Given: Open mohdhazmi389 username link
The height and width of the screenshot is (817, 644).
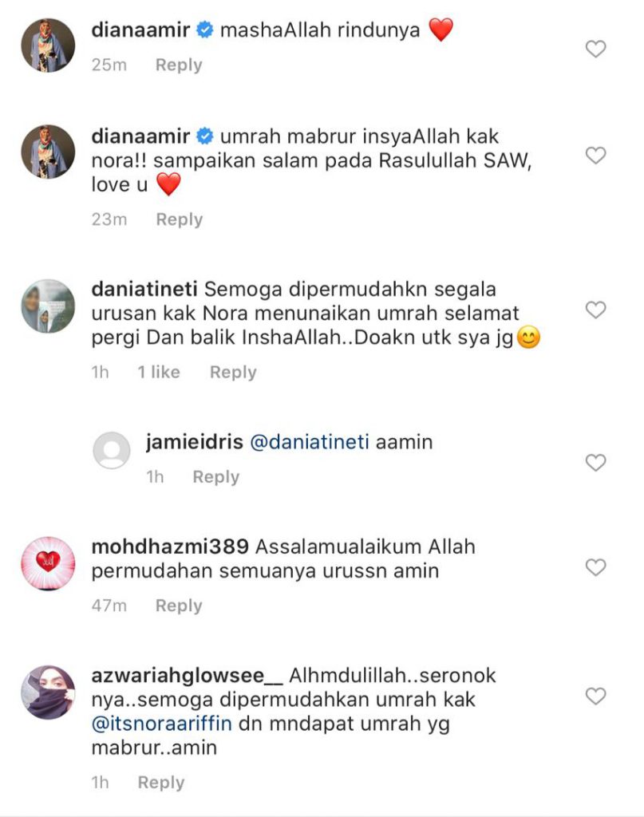Looking at the screenshot, I should 170,547.
